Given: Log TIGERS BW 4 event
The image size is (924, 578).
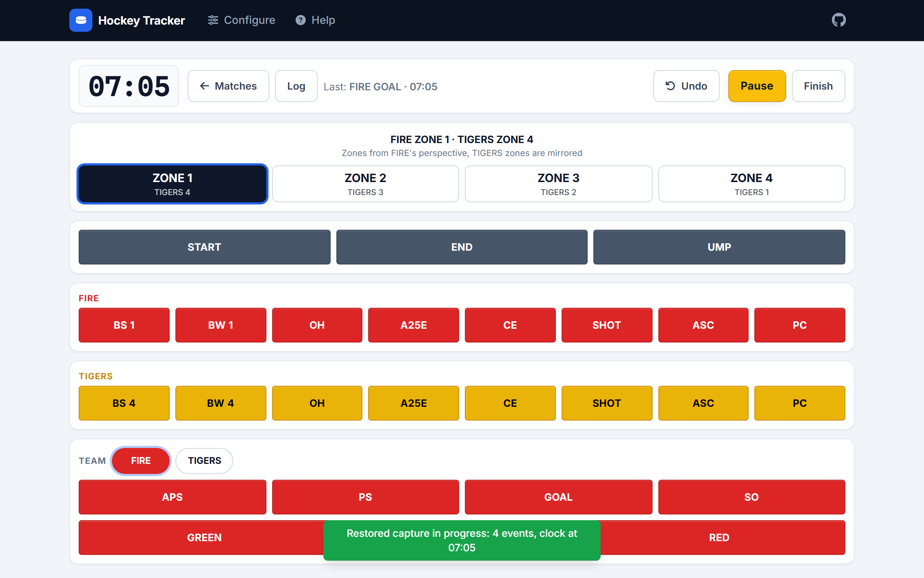Looking at the screenshot, I should pos(221,403).
